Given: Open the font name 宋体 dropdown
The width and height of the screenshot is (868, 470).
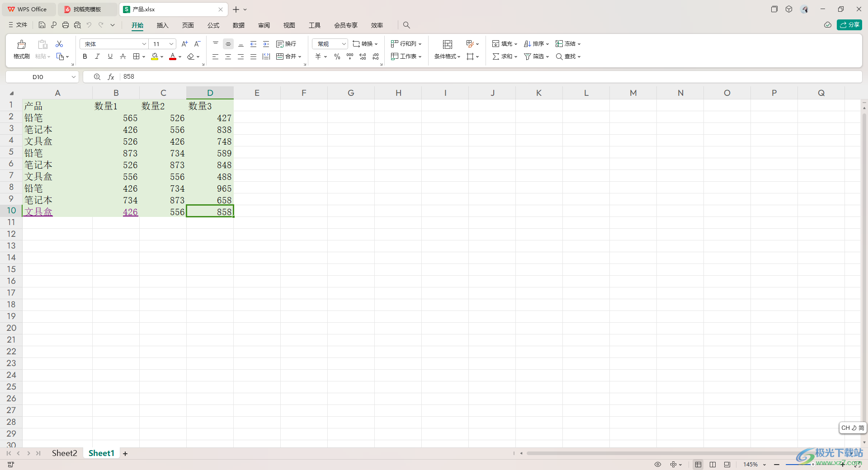Looking at the screenshot, I should pyautogui.click(x=144, y=44).
